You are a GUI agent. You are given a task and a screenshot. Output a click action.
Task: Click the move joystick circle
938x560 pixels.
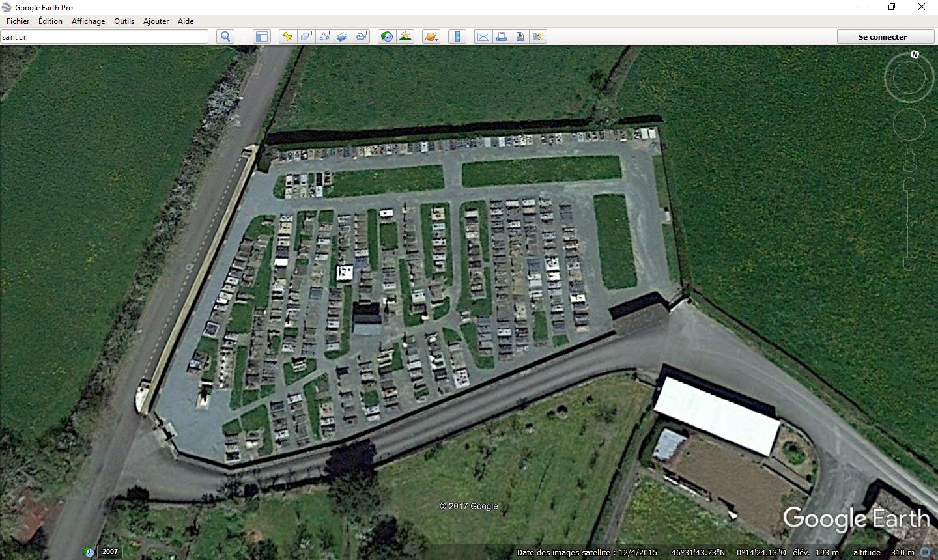click(909, 124)
